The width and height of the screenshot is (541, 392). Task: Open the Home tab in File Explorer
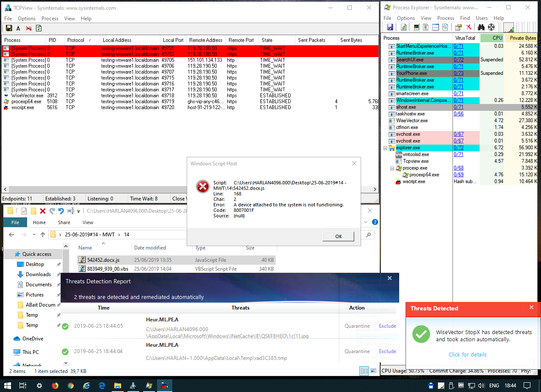point(39,222)
